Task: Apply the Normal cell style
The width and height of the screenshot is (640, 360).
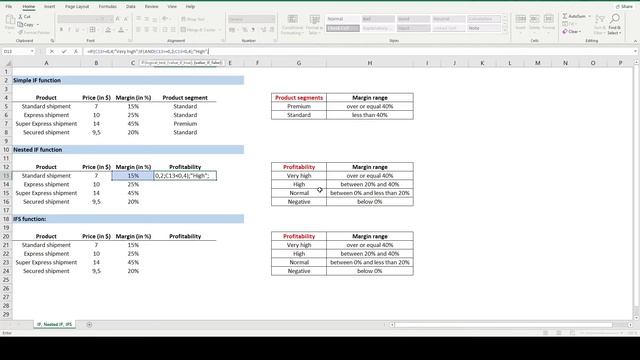Action: tap(342, 19)
